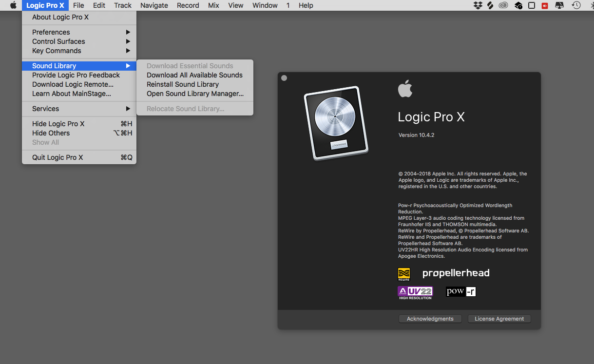Screen dimensions: 594x364
Task: Open the display mirroring menu bar icon
Action: [x=560, y=5]
